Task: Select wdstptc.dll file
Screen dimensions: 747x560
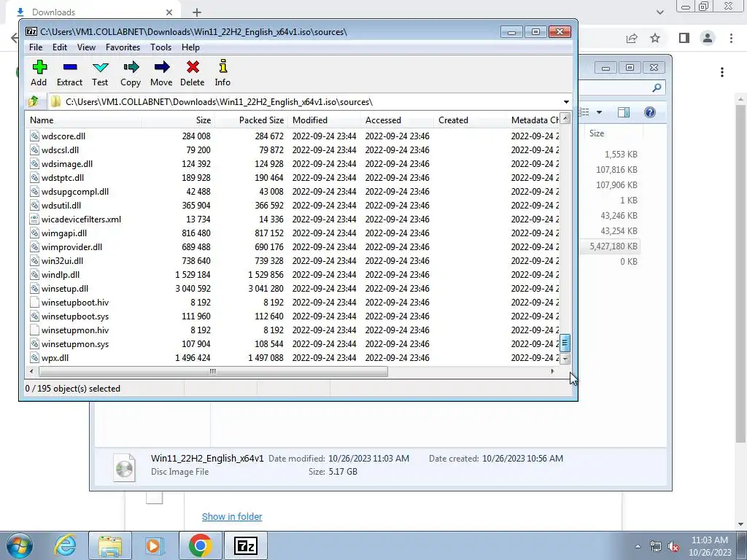Action: click(63, 178)
